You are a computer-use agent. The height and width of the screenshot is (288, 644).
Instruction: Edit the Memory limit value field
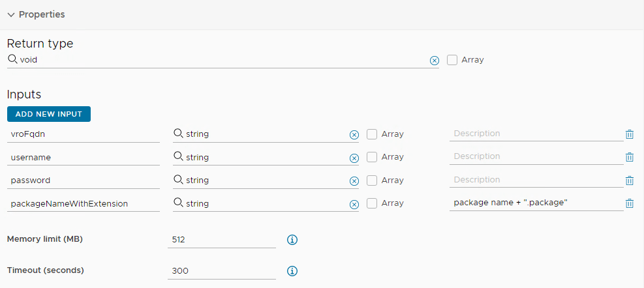[x=221, y=240]
